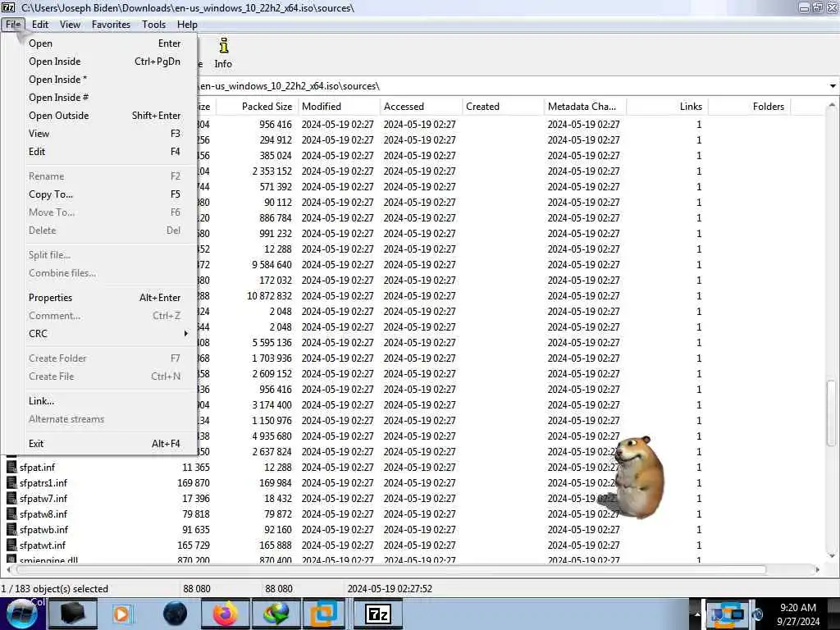The width and height of the screenshot is (840, 630).
Task: Open the Tools menu
Action: (x=153, y=24)
